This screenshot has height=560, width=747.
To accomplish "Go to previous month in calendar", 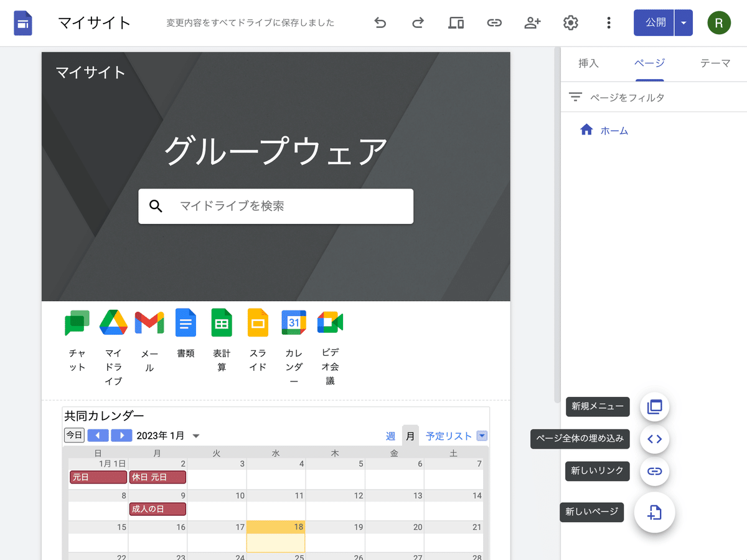I will coord(98,436).
